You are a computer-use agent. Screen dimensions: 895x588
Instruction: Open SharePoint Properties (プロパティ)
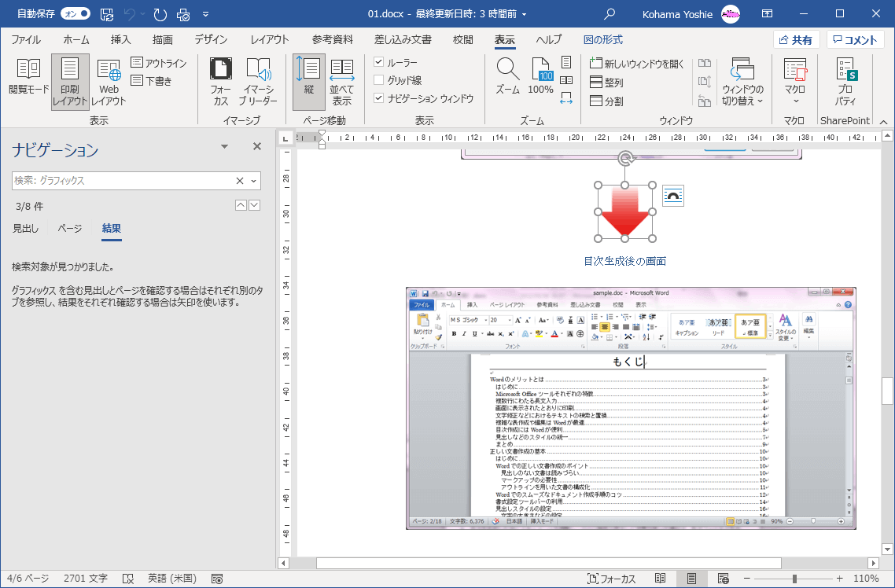coord(845,82)
